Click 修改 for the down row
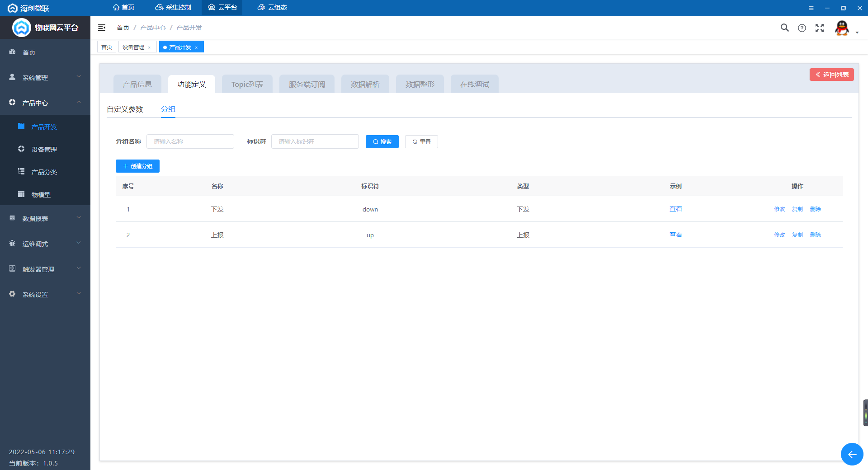The image size is (868, 470). (779, 209)
